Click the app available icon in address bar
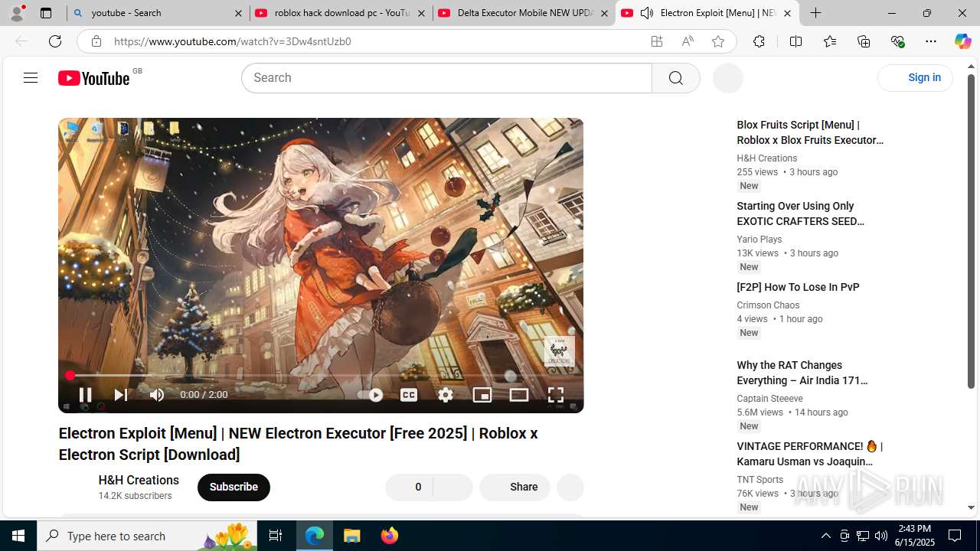This screenshot has width=980, height=551. (657, 41)
